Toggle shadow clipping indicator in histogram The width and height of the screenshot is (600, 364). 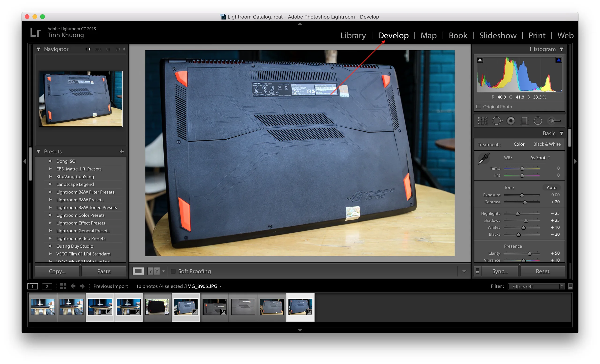[480, 60]
